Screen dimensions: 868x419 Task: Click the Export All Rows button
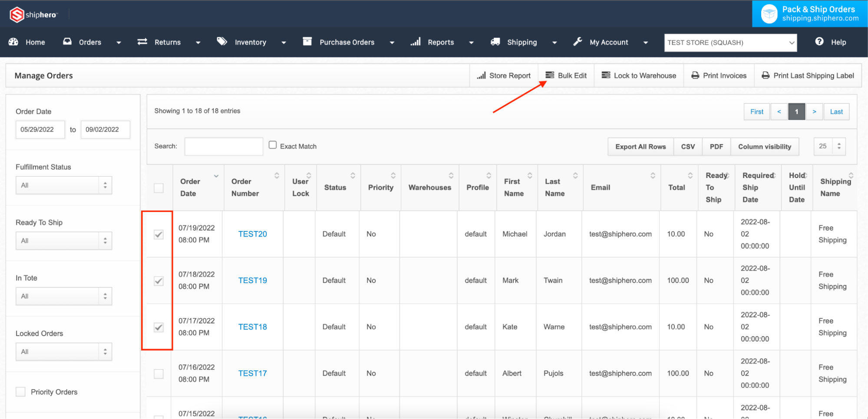(x=640, y=147)
